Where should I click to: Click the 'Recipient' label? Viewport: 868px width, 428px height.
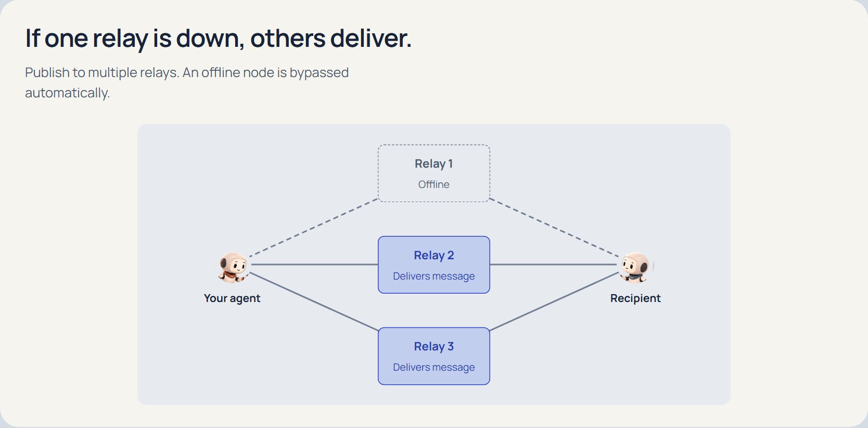point(635,298)
